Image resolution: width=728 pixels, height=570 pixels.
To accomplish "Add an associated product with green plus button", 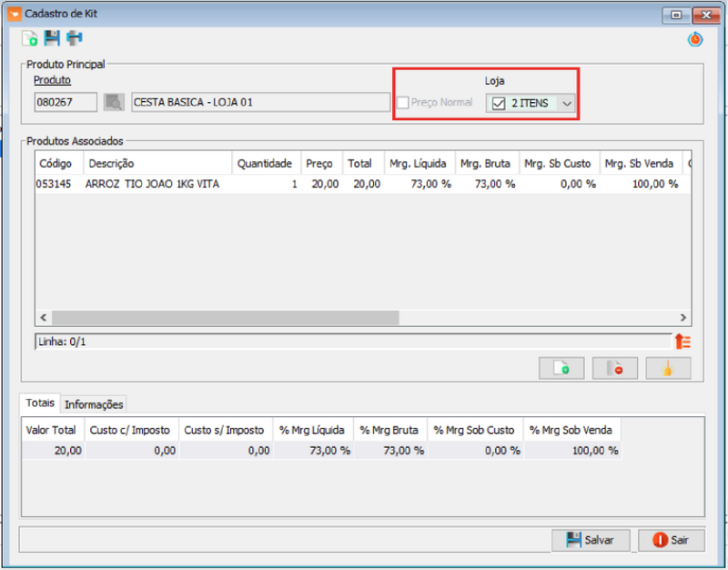I will (561, 368).
